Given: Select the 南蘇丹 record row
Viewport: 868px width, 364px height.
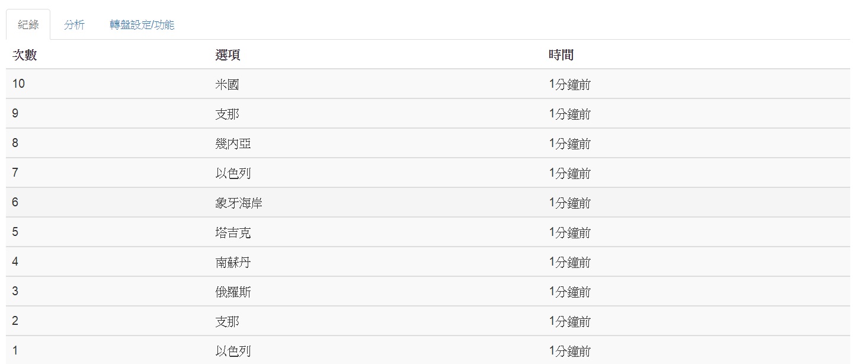Looking at the screenshot, I should [428, 262].
